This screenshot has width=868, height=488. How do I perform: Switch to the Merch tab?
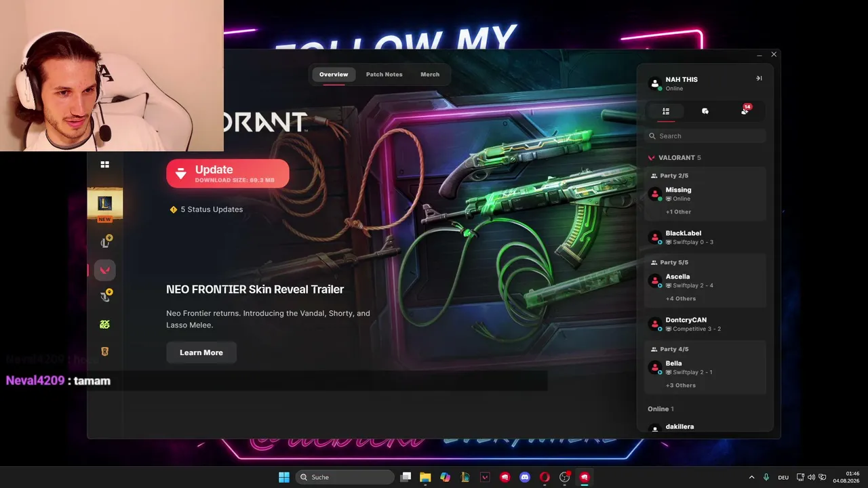coord(430,75)
